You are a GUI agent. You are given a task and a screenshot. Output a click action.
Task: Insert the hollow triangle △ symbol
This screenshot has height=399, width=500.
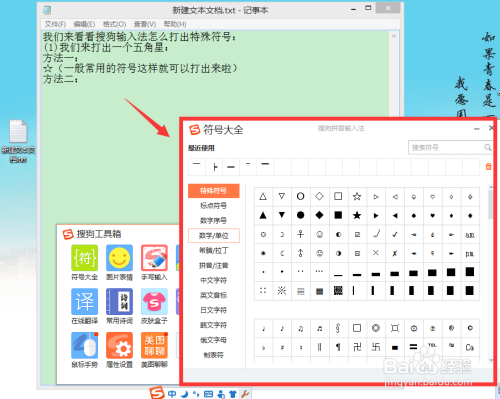tap(263, 196)
